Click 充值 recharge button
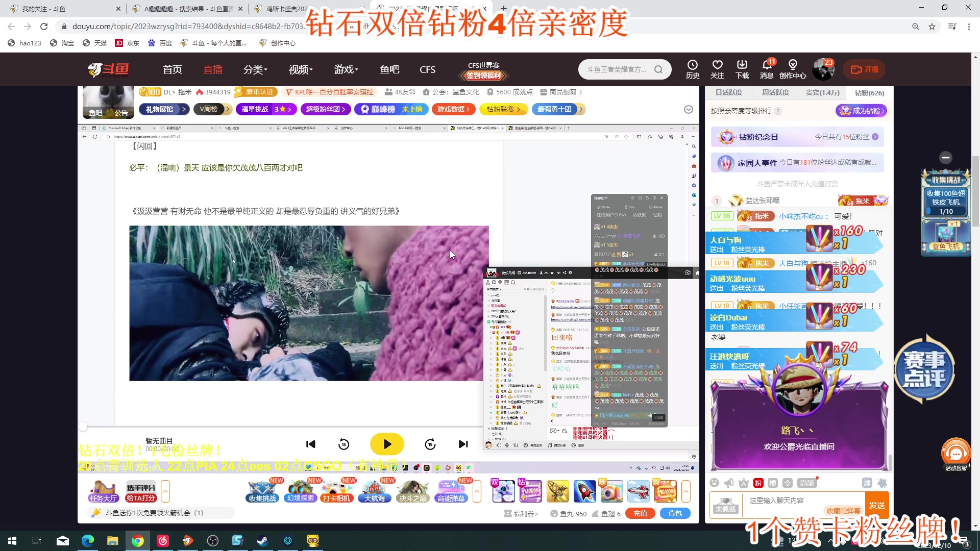Screen dimensions: 980x551 [640, 513]
